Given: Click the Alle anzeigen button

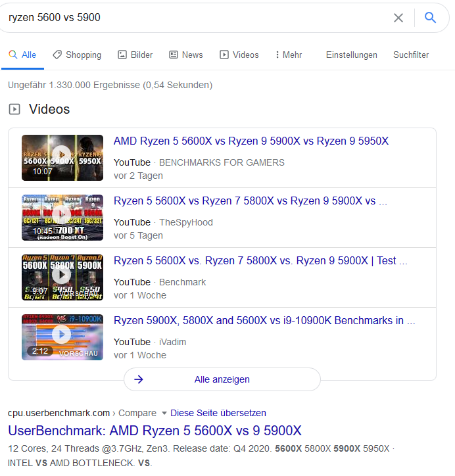Looking at the screenshot, I should pos(222,379).
